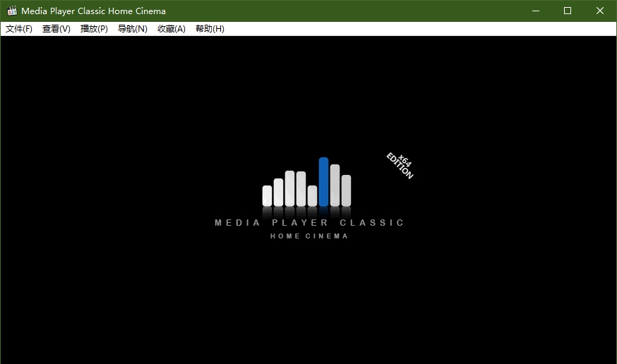The height and width of the screenshot is (364, 617).
Task: Minimize the Media Player Classic window
Action: pyautogui.click(x=536, y=11)
